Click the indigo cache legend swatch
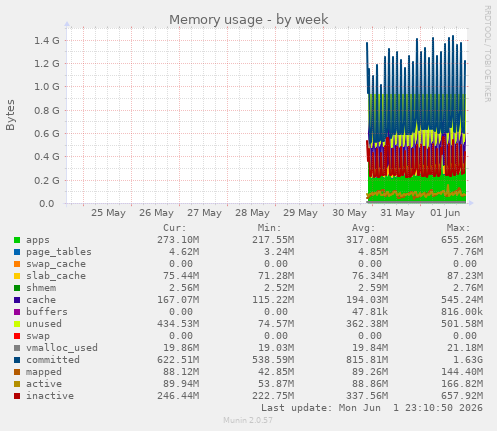The image size is (497, 431). point(17,300)
